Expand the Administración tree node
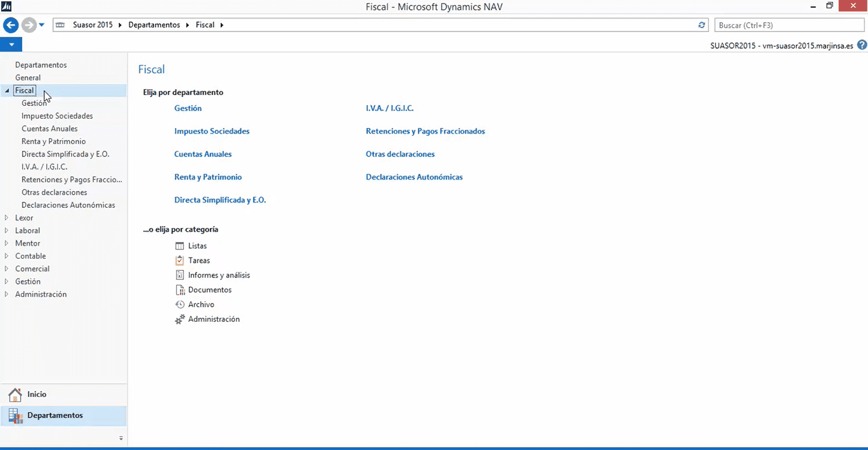This screenshot has width=868, height=450. (7, 294)
